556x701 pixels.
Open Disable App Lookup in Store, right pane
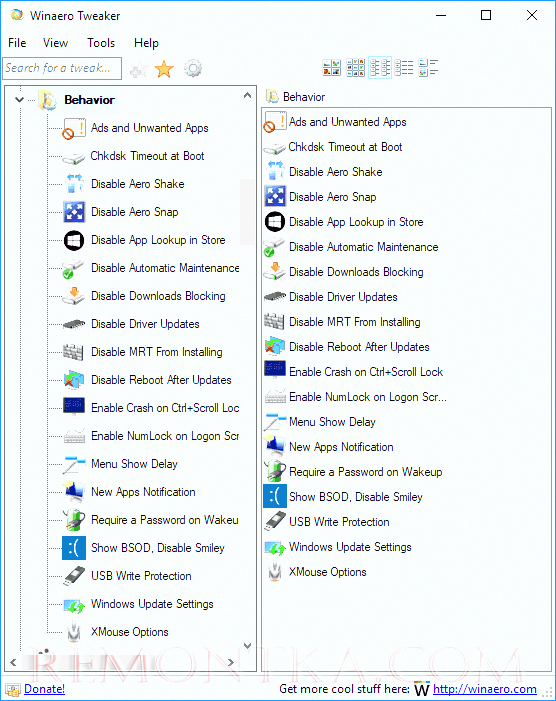(356, 222)
